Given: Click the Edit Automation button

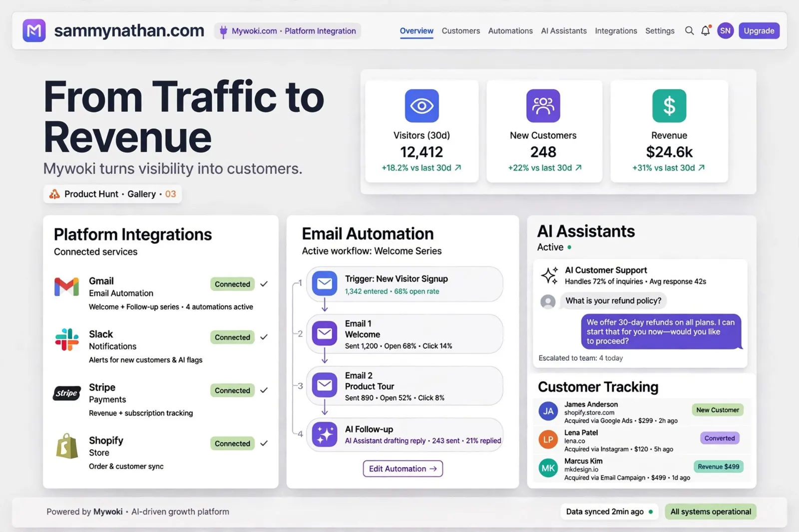Looking at the screenshot, I should pos(402,469).
